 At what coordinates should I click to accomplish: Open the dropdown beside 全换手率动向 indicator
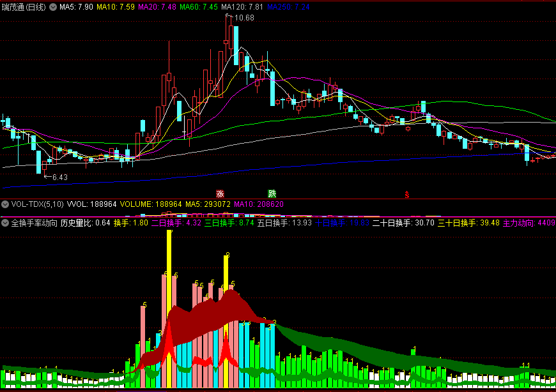pyautogui.click(x=5, y=223)
